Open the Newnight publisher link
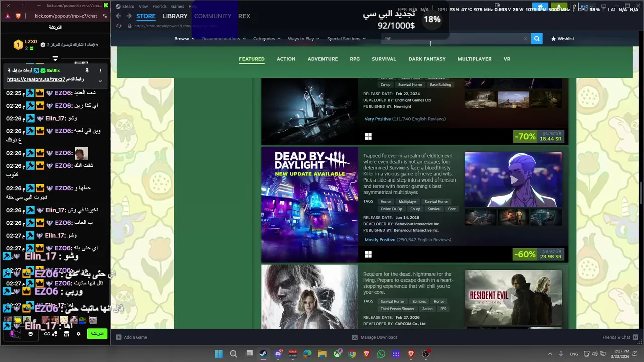Screen dimensions: 644x362 [403, 107]
